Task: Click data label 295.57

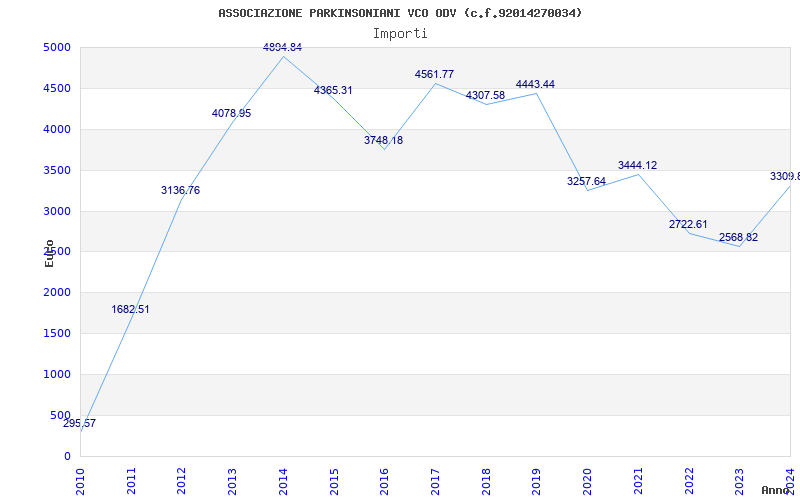Action: pos(79,423)
